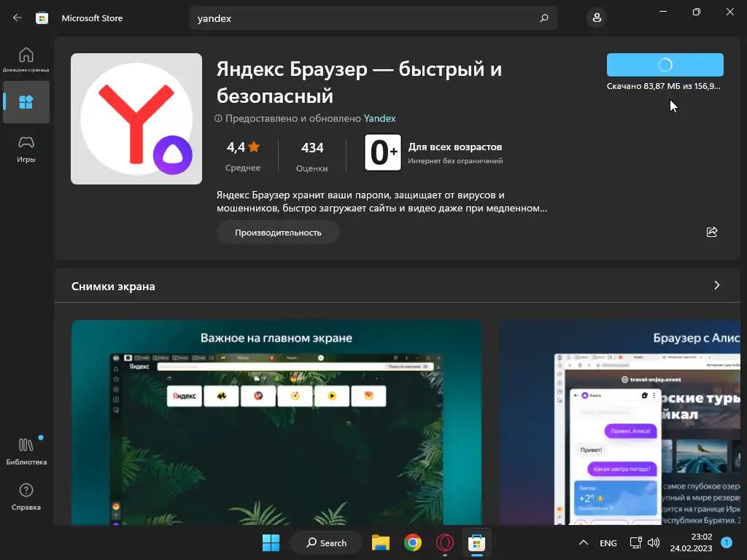The height and width of the screenshot is (560, 747).
Task: Close the Microsoft Store window
Action: click(729, 12)
